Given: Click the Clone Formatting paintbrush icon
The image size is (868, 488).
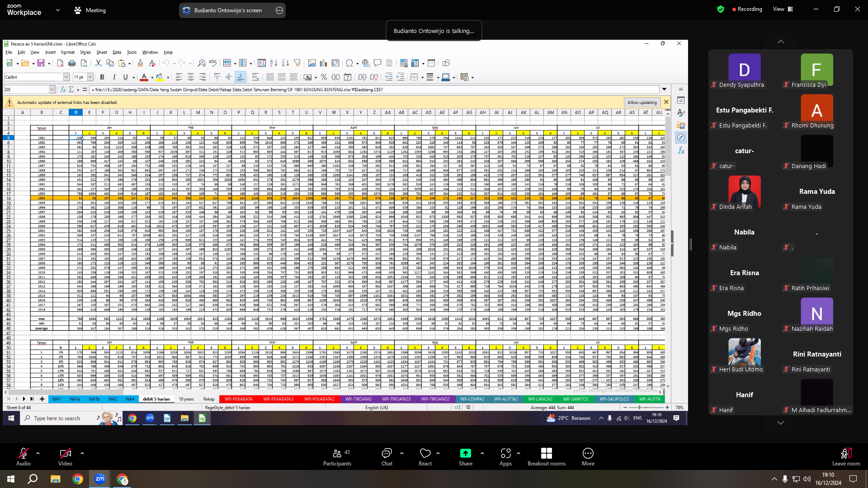Looking at the screenshot, I should pos(140,63).
